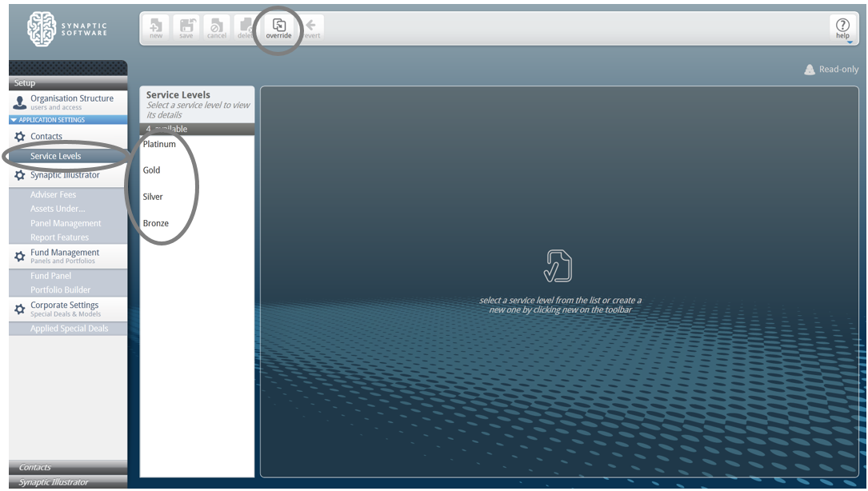Open Contacts application settings
The width and height of the screenshot is (868, 491).
click(x=68, y=136)
